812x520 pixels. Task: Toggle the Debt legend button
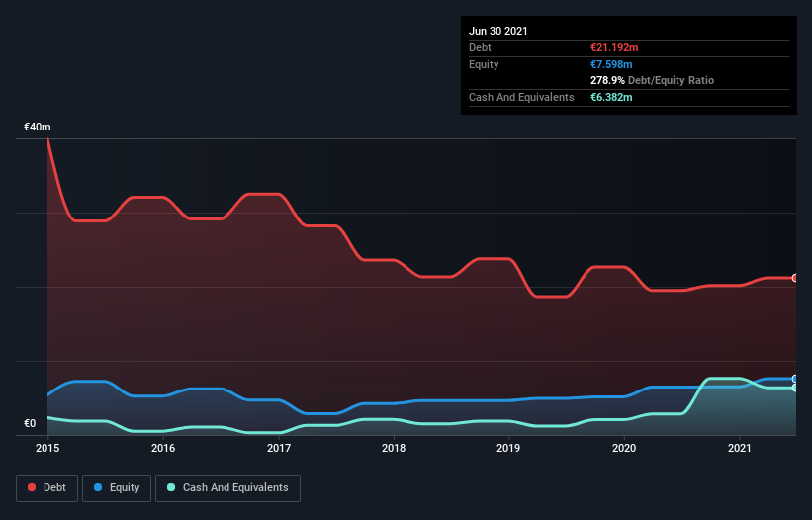47,488
